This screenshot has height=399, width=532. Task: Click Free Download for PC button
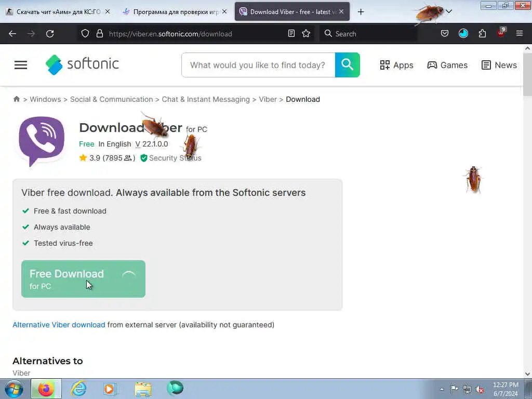(x=83, y=279)
